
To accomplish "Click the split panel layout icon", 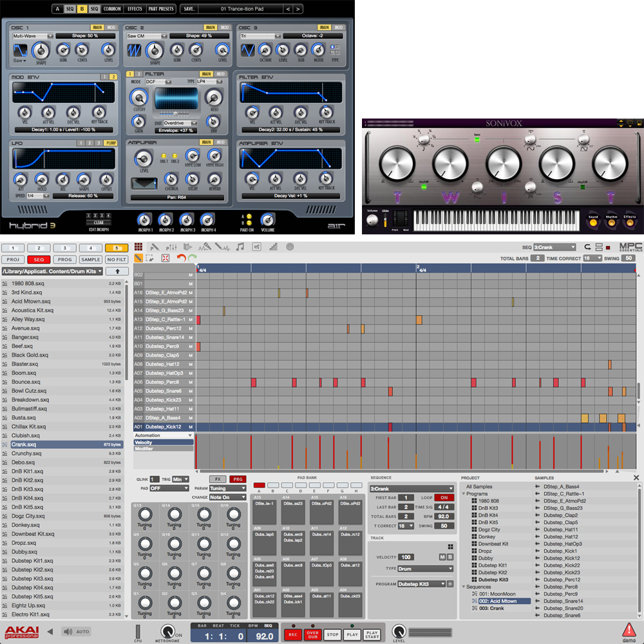I will tap(599, 247).
